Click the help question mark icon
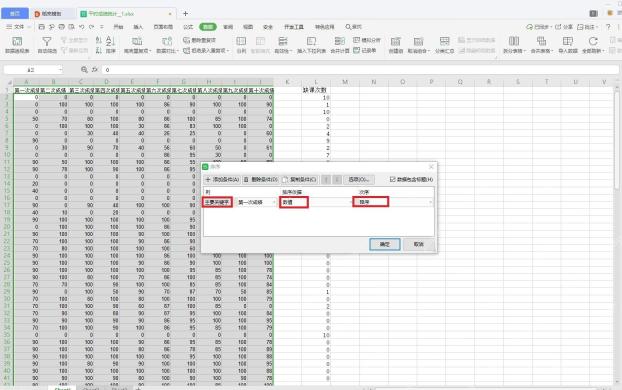The image size is (622, 390). click(x=608, y=27)
